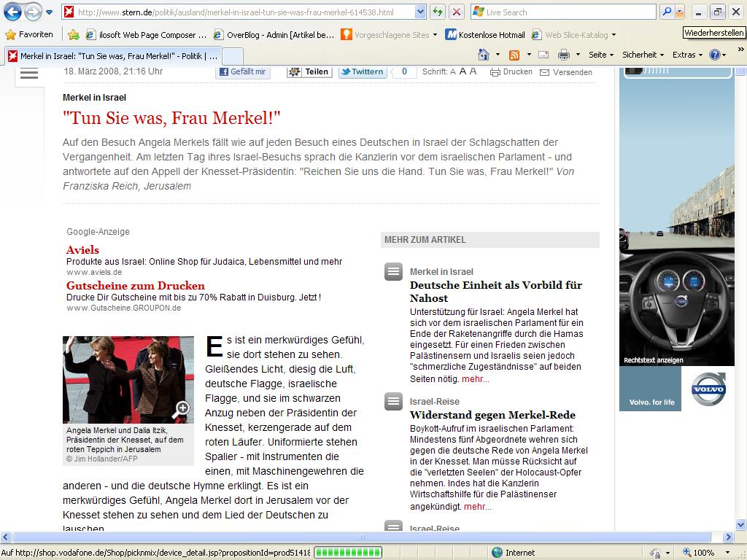Click the www.aviels.de URL text
The image size is (747, 560).
tap(94, 273)
